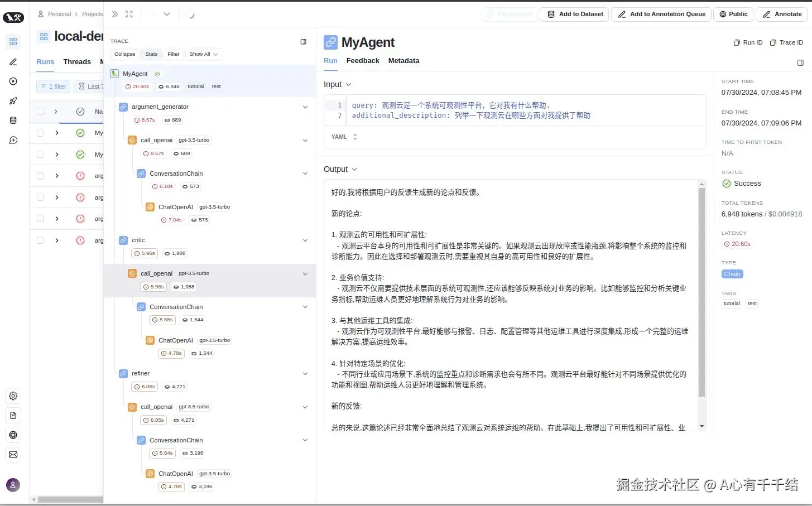Click the expand fullscreen icon above the trace panel
812x506 pixels.
(129, 14)
